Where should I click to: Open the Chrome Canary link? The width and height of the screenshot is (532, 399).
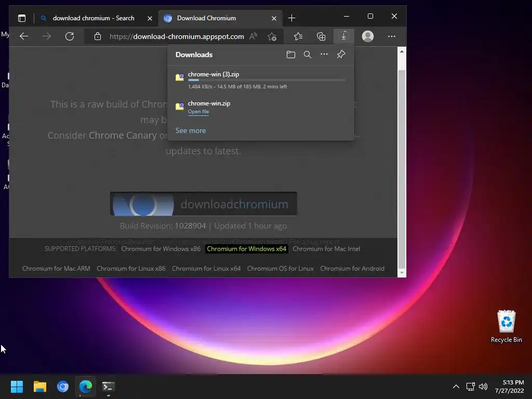[123, 136]
